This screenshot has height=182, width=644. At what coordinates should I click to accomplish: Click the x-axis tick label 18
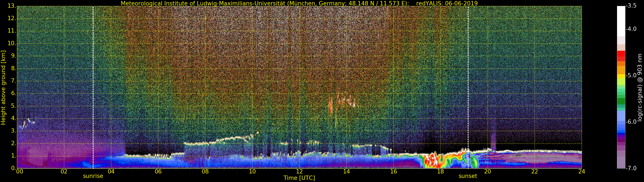[x=440, y=172]
